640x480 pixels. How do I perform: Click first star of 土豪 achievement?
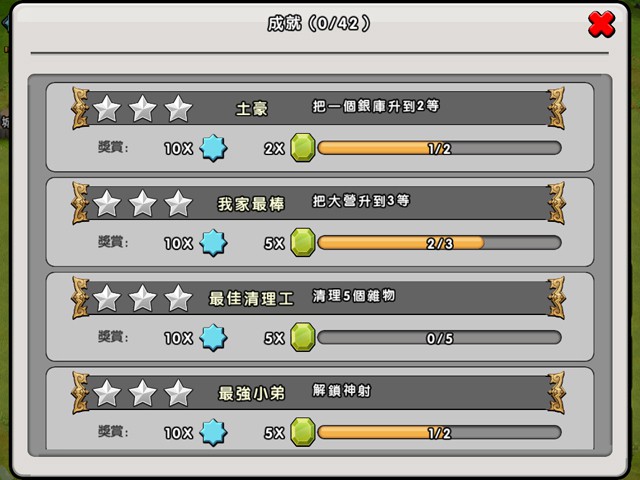pos(107,109)
